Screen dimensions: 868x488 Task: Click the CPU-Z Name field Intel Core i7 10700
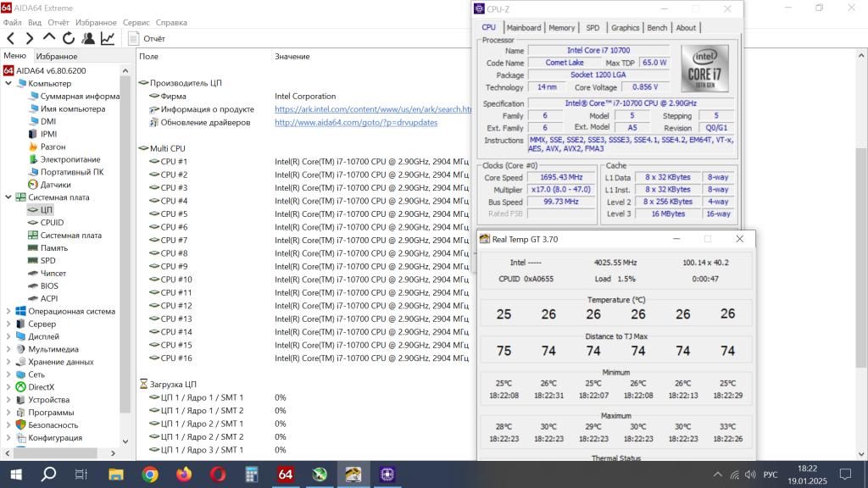[x=598, y=50]
